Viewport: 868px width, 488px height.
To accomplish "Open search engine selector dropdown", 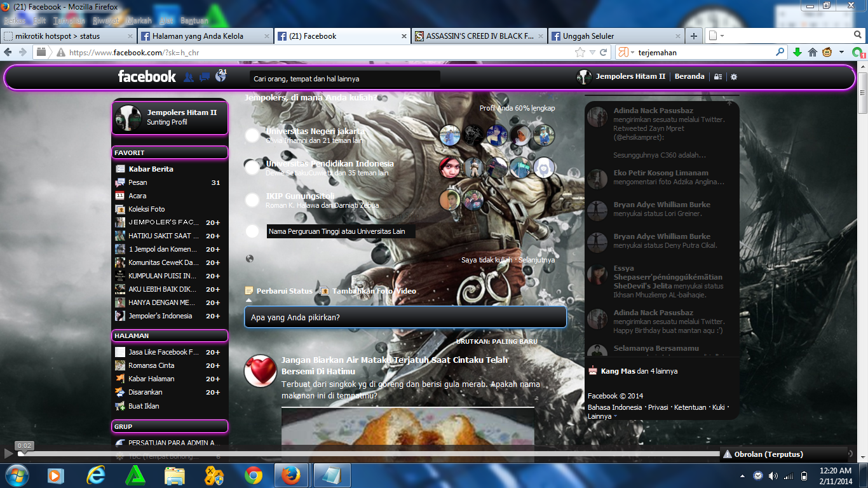I will pyautogui.click(x=625, y=53).
